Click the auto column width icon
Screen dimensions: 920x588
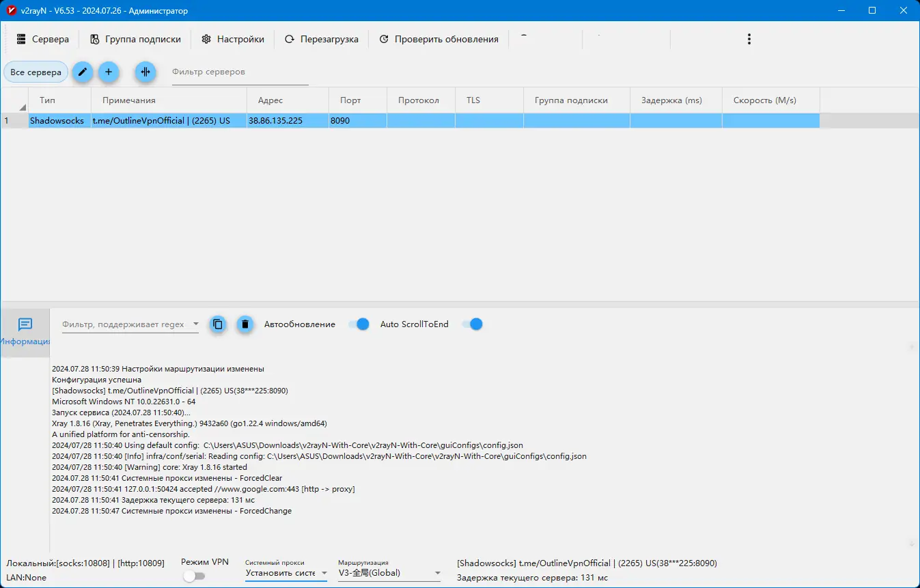pos(145,72)
